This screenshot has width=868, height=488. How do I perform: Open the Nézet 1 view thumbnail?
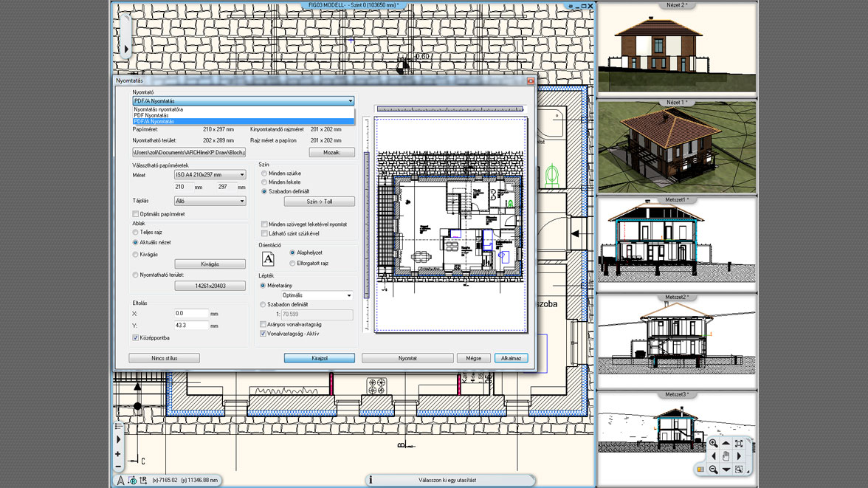coord(676,147)
